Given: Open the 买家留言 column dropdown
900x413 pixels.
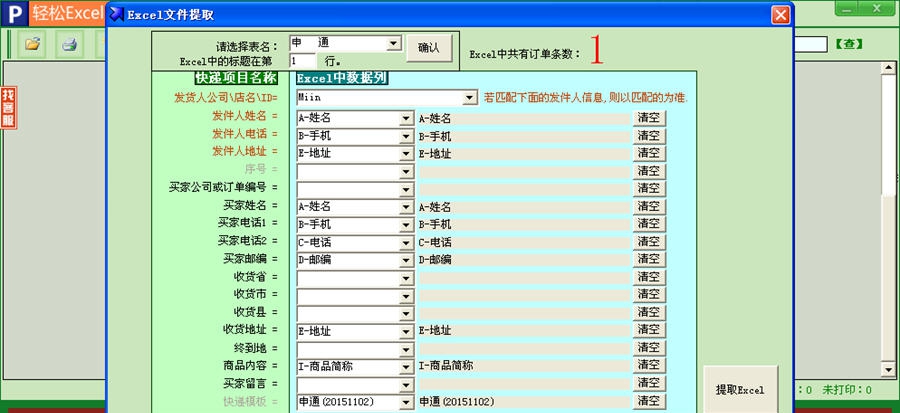Looking at the screenshot, I should [x=406, y=385].
